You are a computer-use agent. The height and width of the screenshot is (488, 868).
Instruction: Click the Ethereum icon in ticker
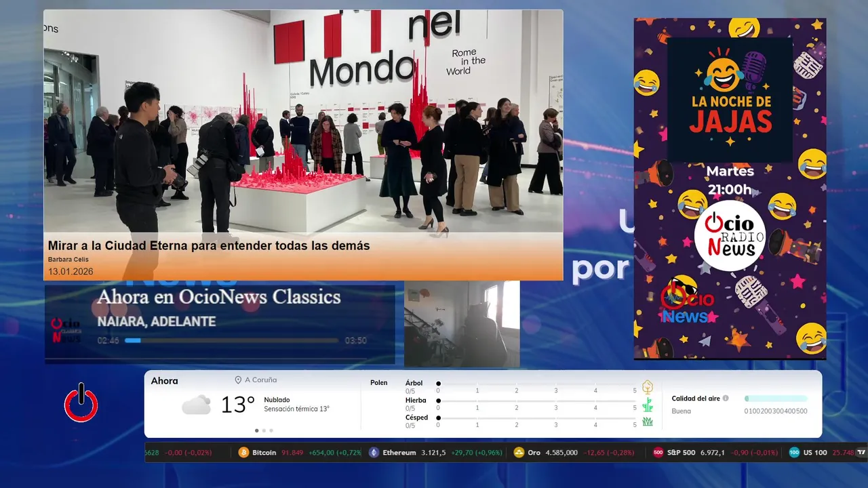374,452
